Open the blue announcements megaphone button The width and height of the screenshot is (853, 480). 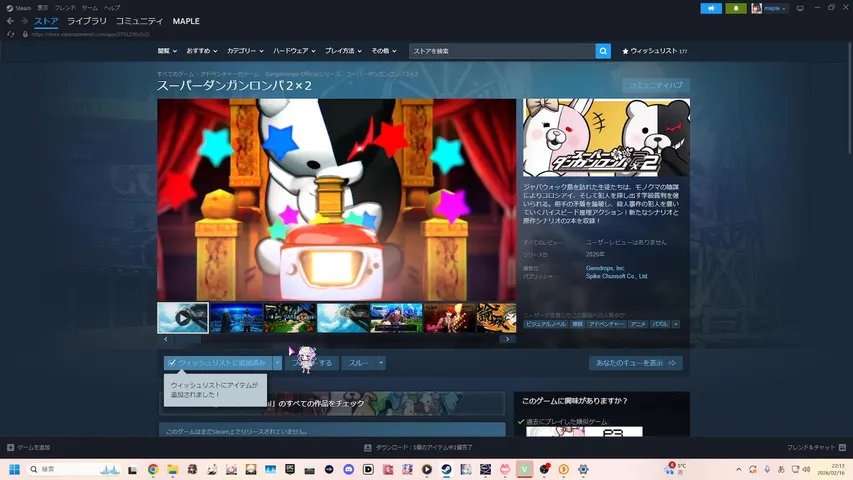coord(711,8)
